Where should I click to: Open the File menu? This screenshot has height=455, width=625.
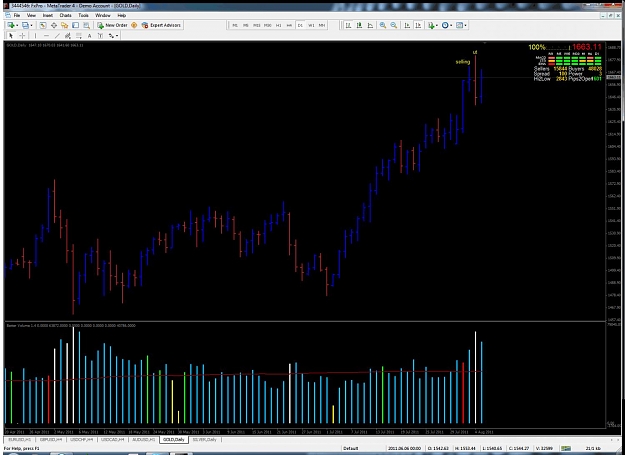click(x=17, y=15)
